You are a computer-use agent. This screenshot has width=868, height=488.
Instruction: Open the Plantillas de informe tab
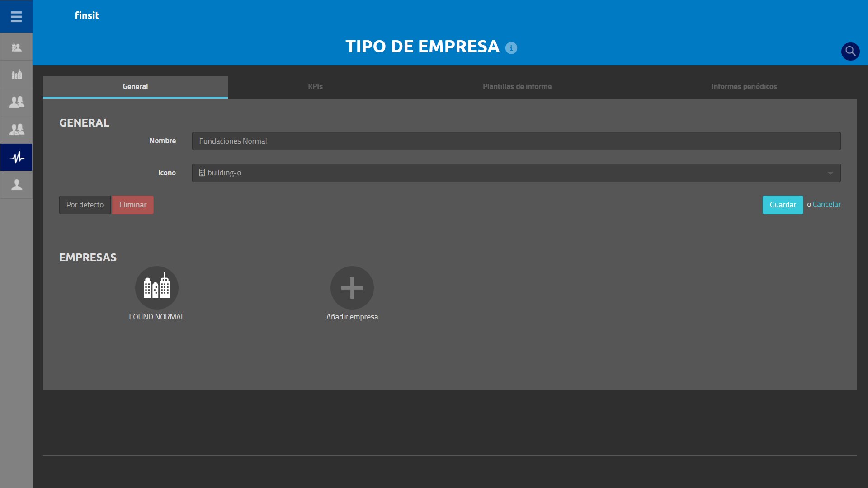[517, 87]
